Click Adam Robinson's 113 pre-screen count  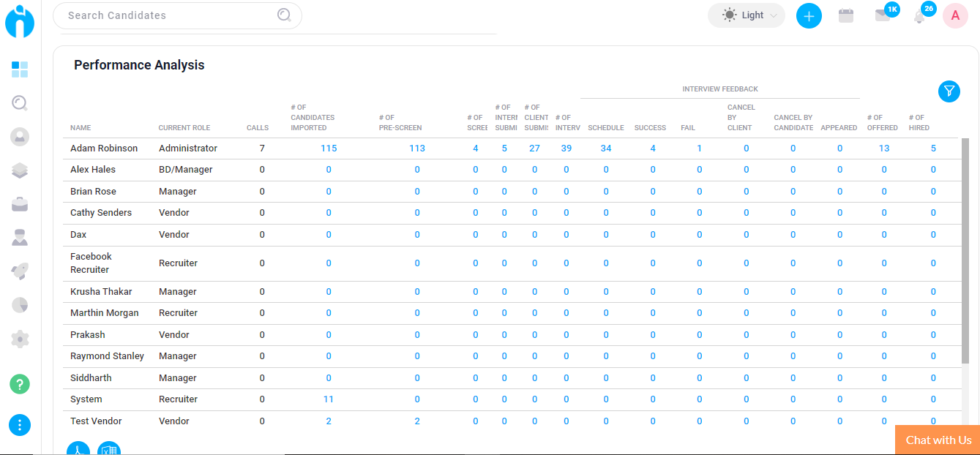pos(417,148)
